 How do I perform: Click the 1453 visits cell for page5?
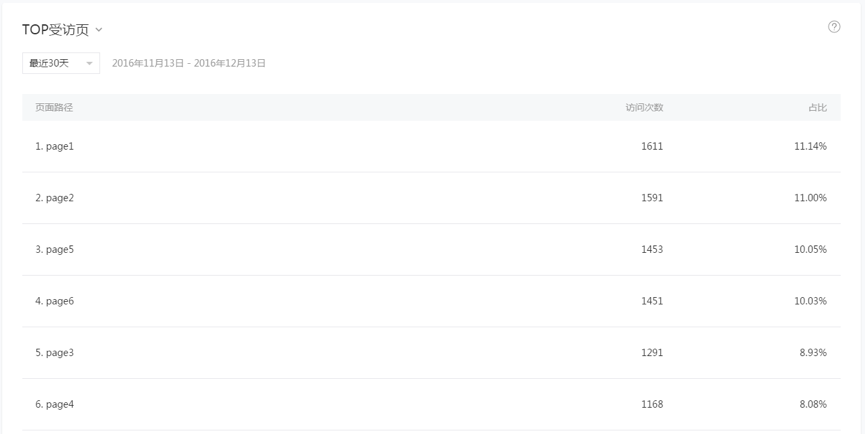click(652, 249)
